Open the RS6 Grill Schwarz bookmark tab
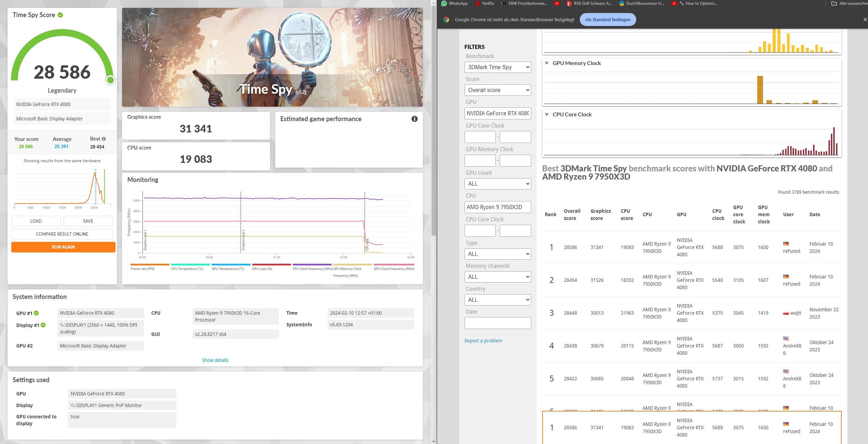This screenshot has width=868, height=444. pyautogui.click(x=589, y=3)
